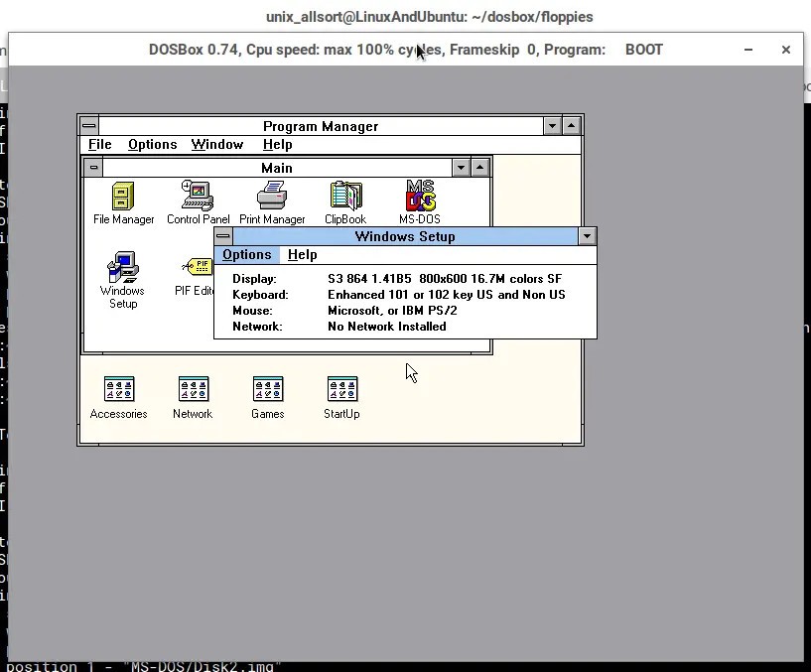811x672 pixels.
Task: Click the 'Keyboard:' label in Windows Setup
Action: coord(260,295)
